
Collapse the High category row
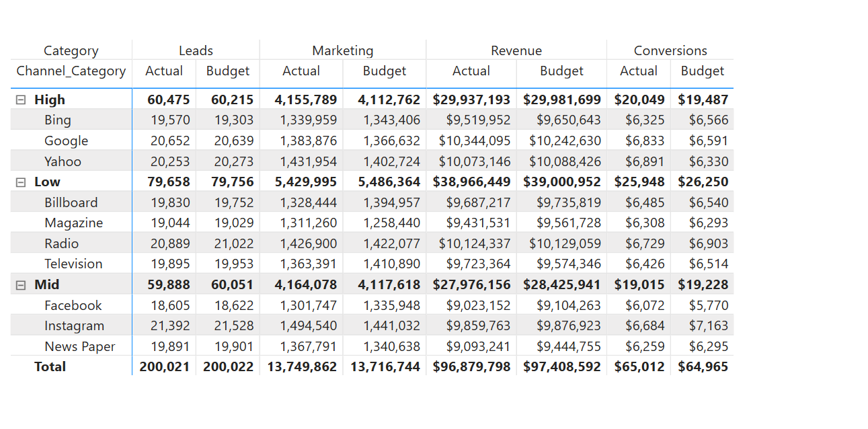click(21, 100)
